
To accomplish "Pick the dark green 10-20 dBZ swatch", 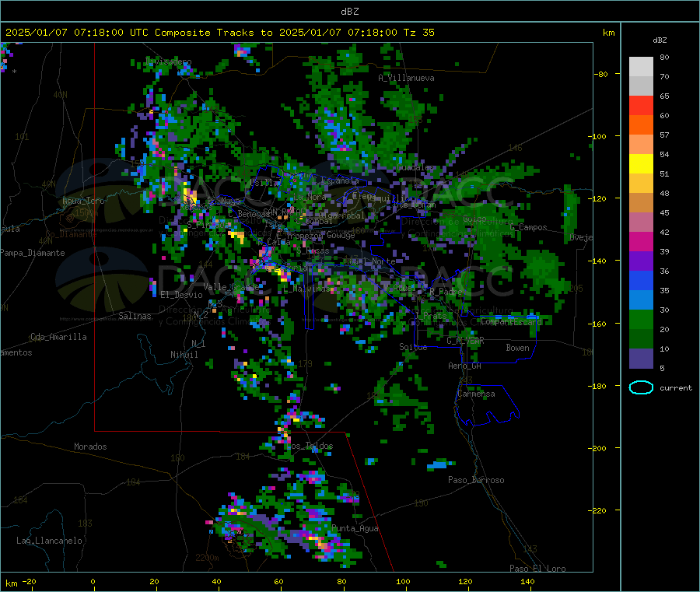I will coord(641,339).
